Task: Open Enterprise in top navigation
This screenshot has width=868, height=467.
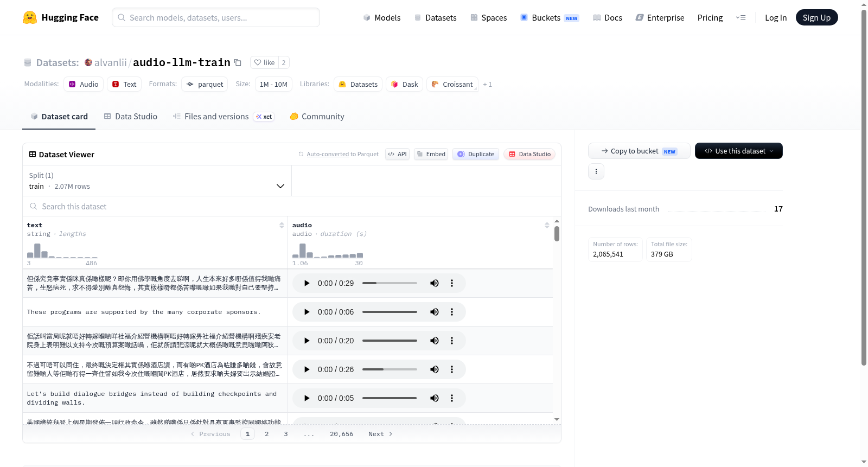Action: [660, 17]
